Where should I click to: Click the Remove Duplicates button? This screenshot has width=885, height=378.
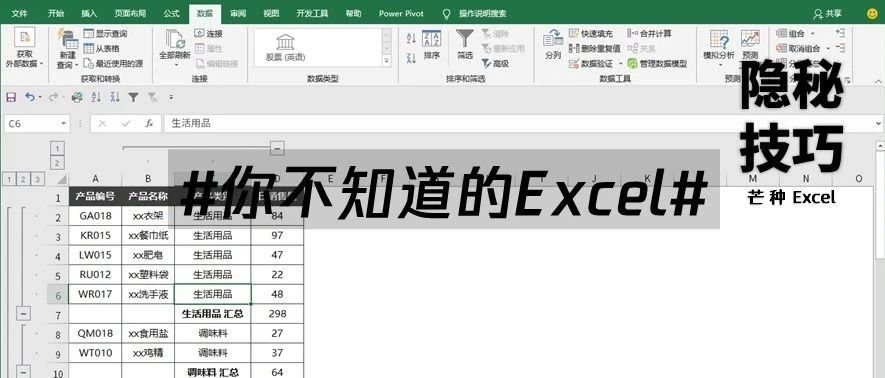(x=595, y=49)
